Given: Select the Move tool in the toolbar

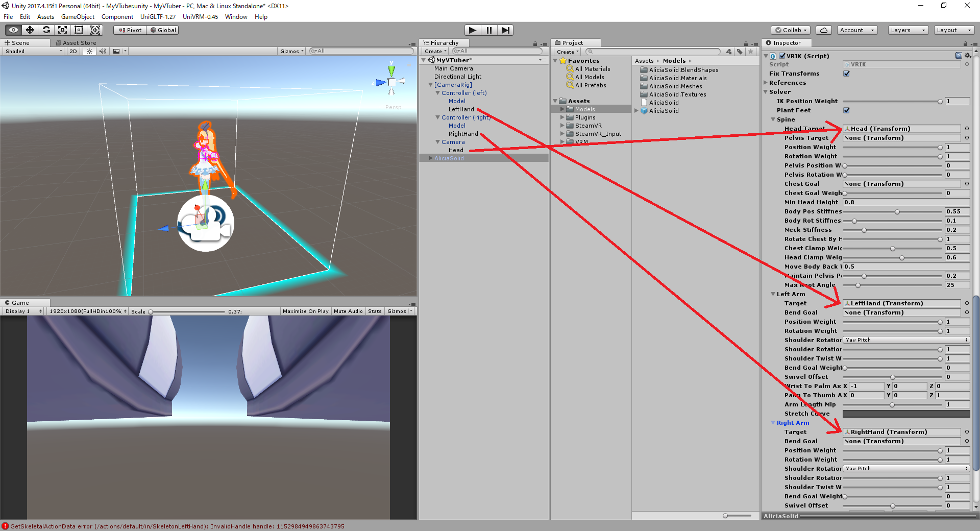Looking at the screenshot, I should click(29, 30).
